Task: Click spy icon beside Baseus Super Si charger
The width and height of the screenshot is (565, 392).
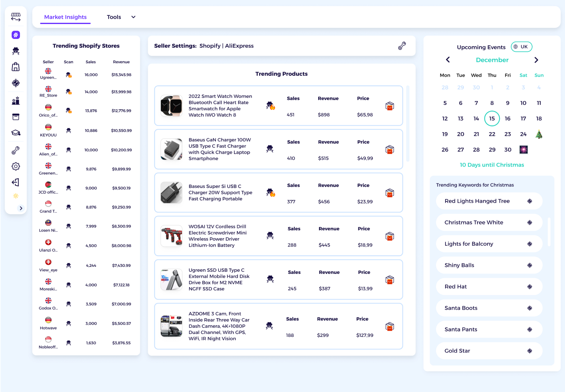Action: point(270,192)
